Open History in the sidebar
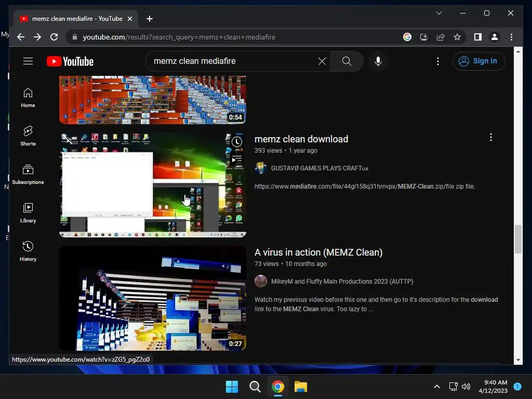This screenshot has width=532, height=399. pos(28,251)
